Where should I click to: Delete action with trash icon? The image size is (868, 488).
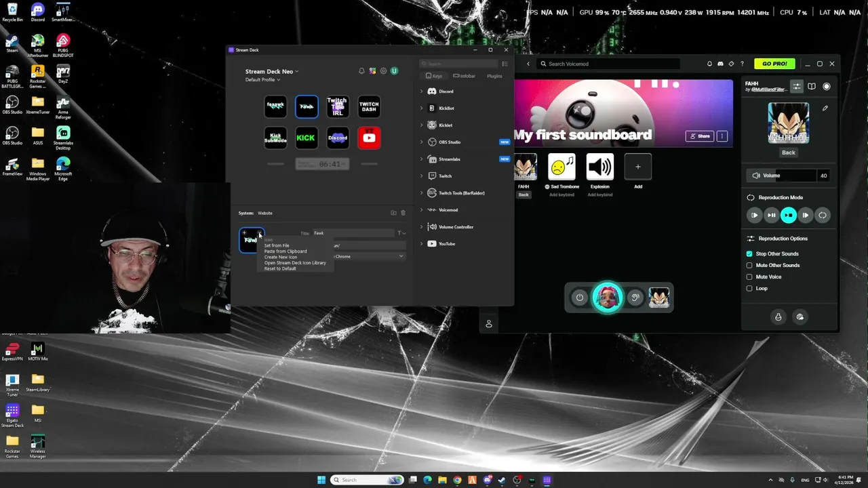(x=403, y=213)
